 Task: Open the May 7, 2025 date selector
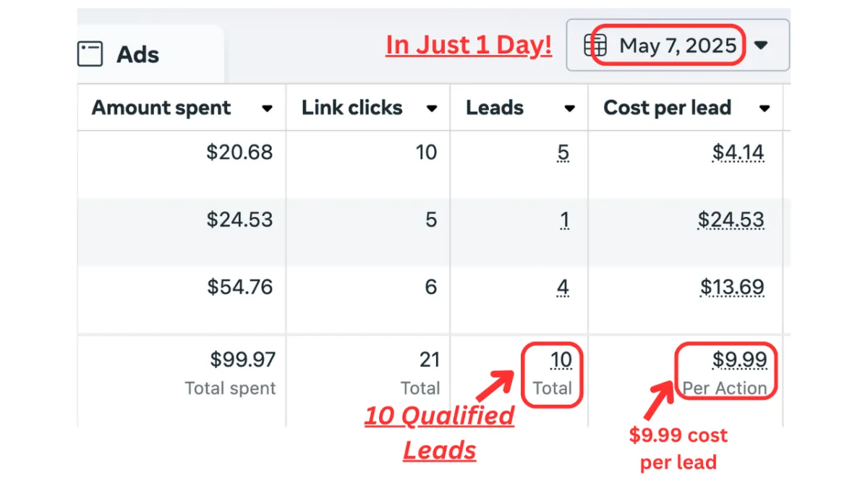click(678, 46)
